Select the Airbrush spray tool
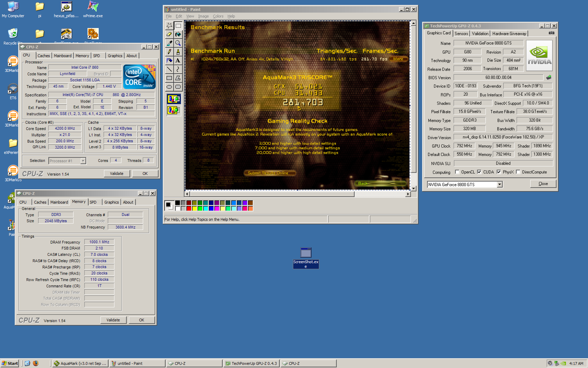This screenshot has height=368, width=588. tap(169, 60)
